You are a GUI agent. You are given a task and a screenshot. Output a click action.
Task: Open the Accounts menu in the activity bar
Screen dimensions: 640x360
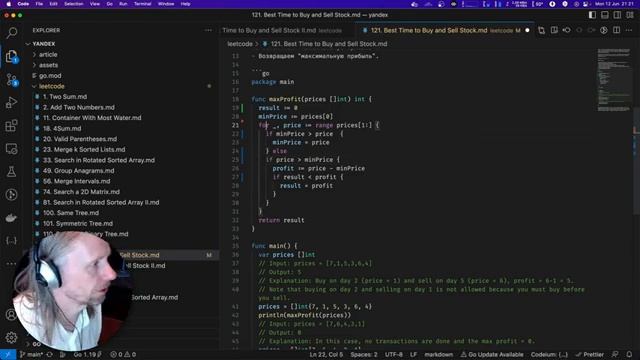tap(11, 315)
